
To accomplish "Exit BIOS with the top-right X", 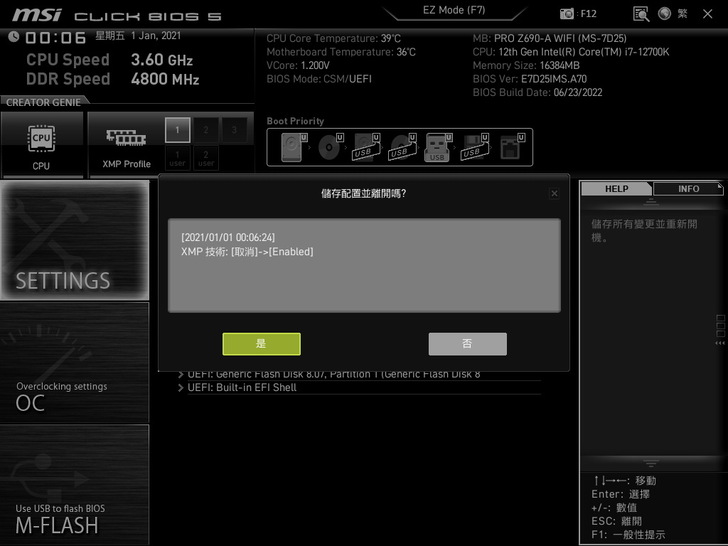I will coord(708,14).
